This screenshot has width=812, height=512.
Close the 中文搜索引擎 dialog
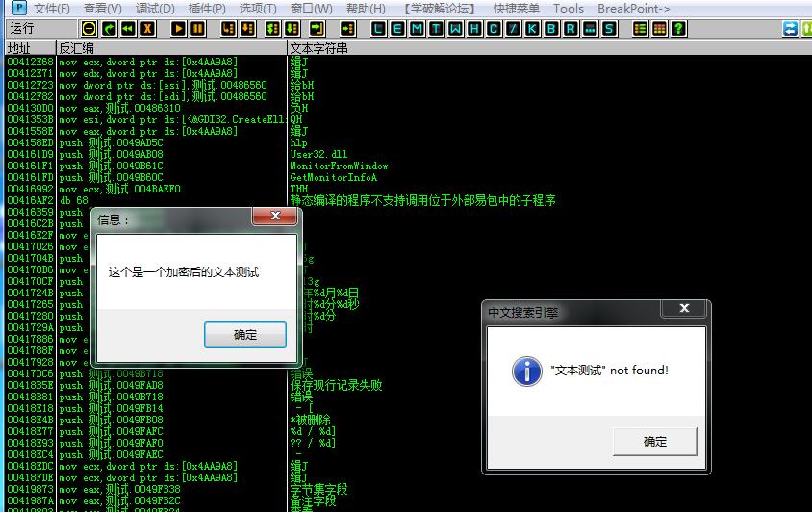click(684, 309)
